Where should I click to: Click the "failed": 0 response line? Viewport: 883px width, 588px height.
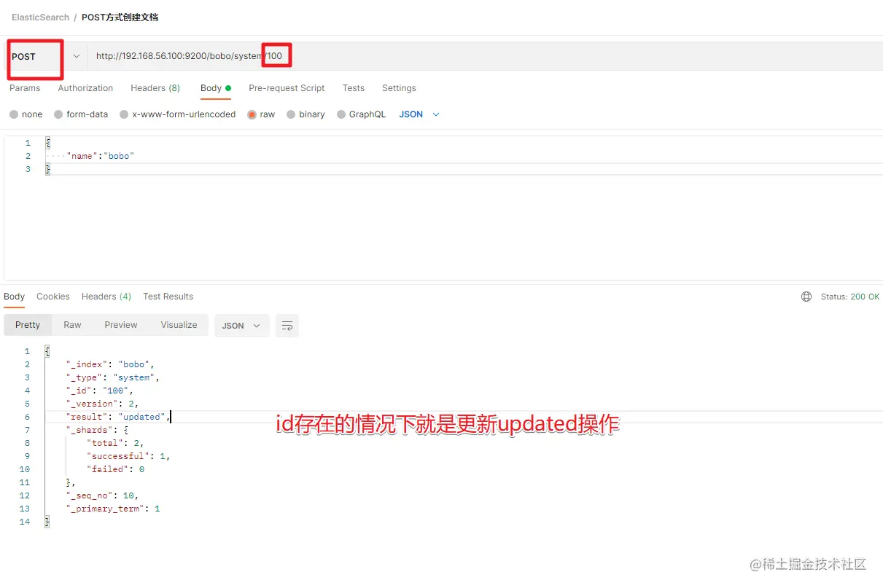click(115, 469)
